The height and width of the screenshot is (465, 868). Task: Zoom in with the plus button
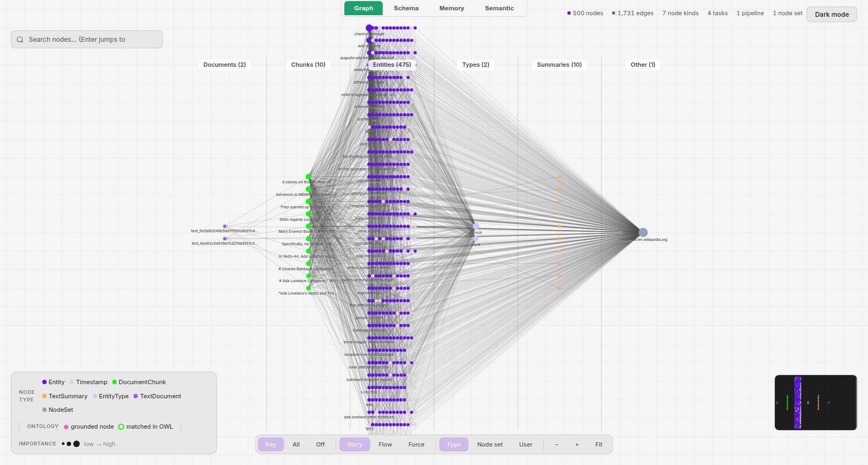(577, 444)
